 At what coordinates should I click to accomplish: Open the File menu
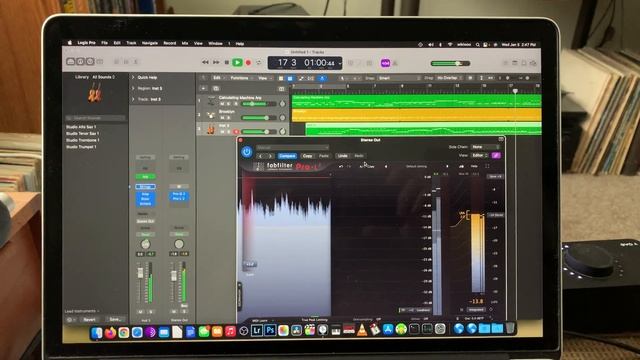click(104, 43)
